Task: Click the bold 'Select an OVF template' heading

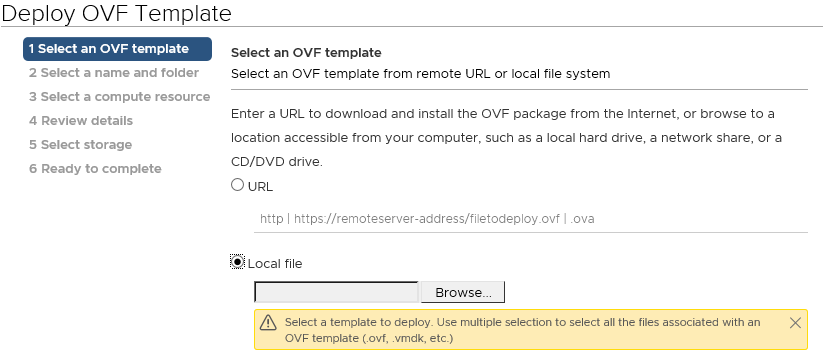Action: point(306,53)
